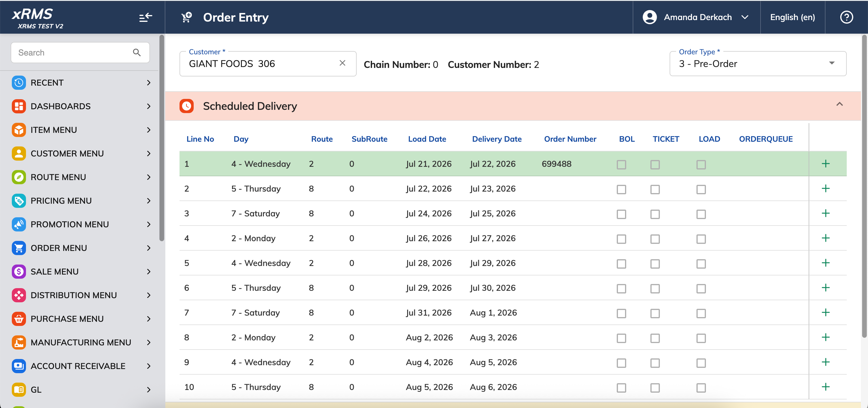Open the DISTRIBUTION MENU entry
Screen dimensions: 868x408
[x=81, y=295]
